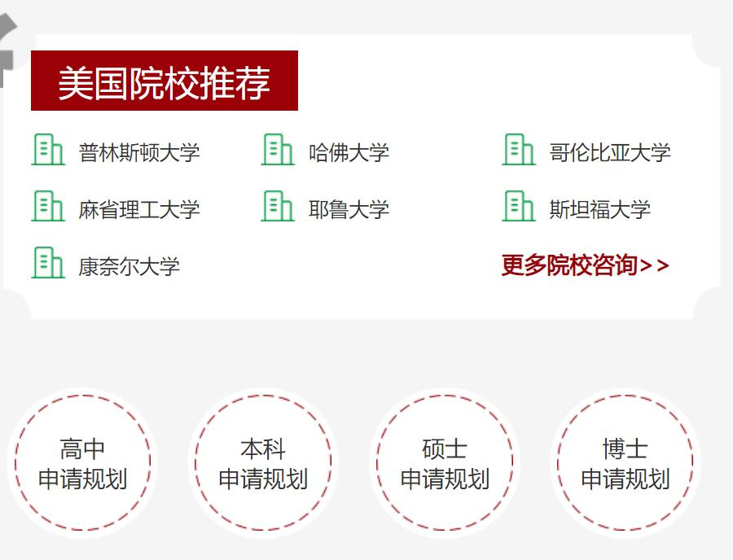Image resolution: width=733 pixels, height=560 pixels.
Task: Select the 硕士申请规划 circle button
Action: 444,462
